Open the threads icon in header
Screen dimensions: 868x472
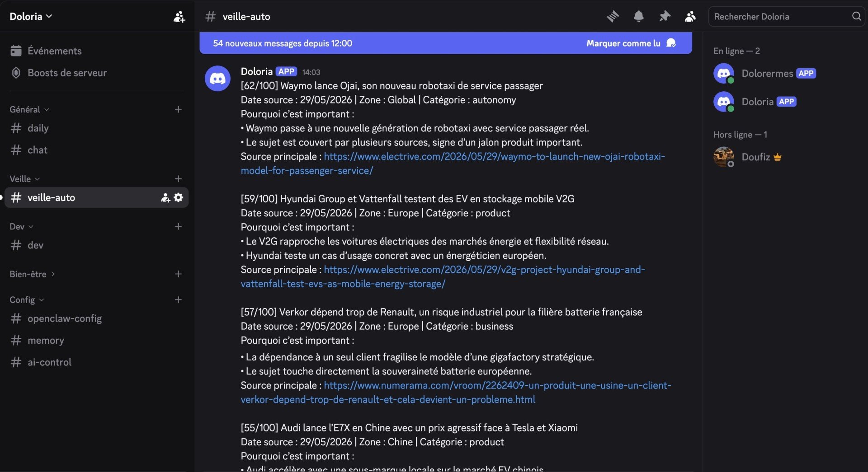(613, 17)
